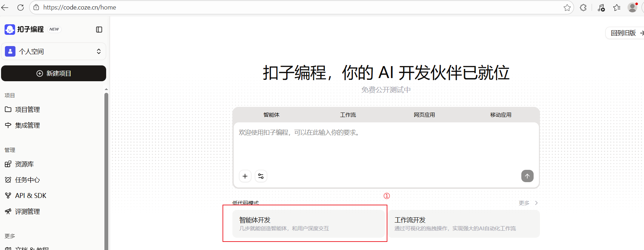Open the browser extensions puzzle icon
Image resolution: width=644 pixels, height=250 pixels.
583,7
